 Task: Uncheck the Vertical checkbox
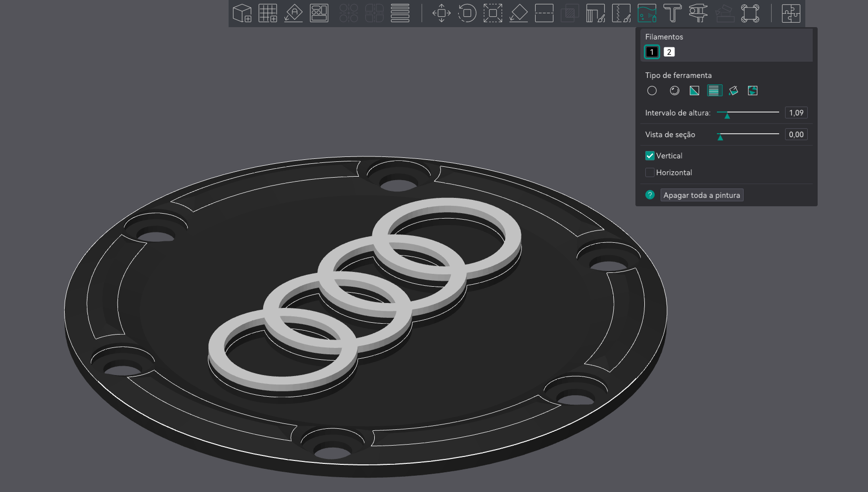[650, 156]
